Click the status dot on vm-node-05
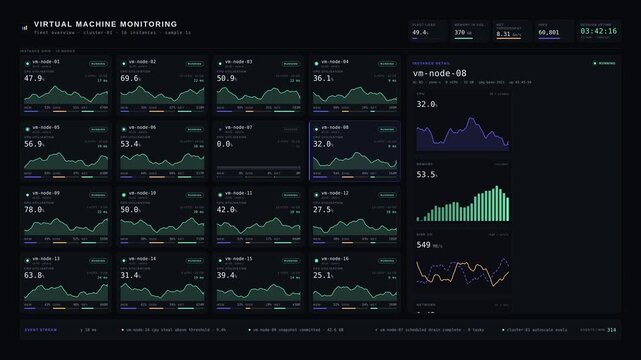641x360 pixels. pyautogui.click(x=27, y=130)
